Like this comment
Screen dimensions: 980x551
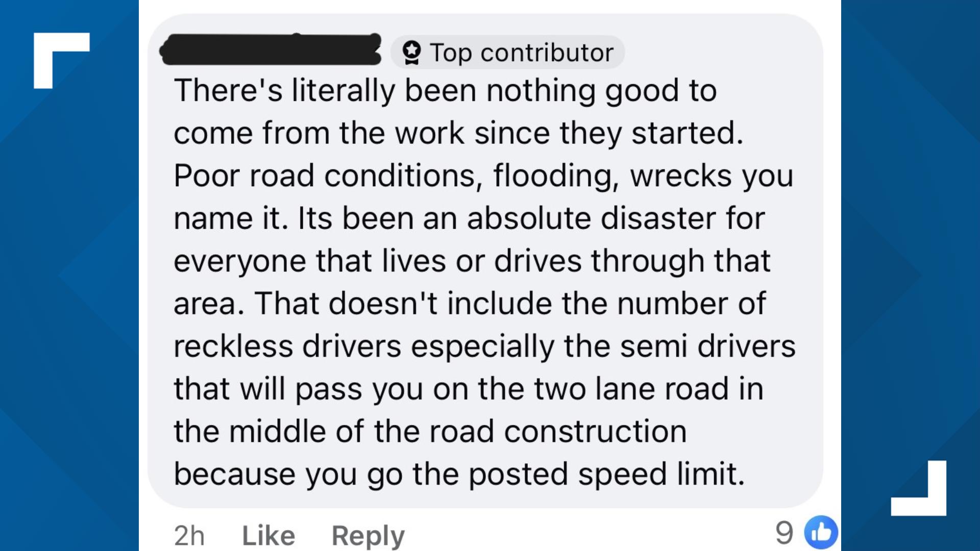(268, 536)
